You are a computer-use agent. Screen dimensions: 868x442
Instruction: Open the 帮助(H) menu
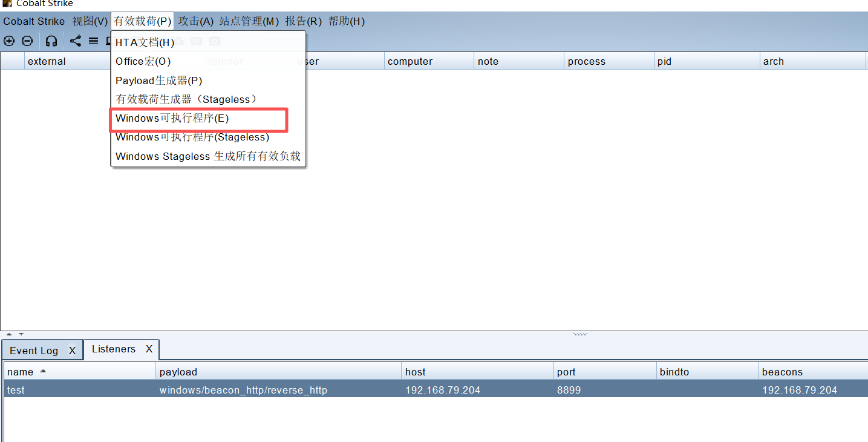pyautogui.click(x=347, y=21)
